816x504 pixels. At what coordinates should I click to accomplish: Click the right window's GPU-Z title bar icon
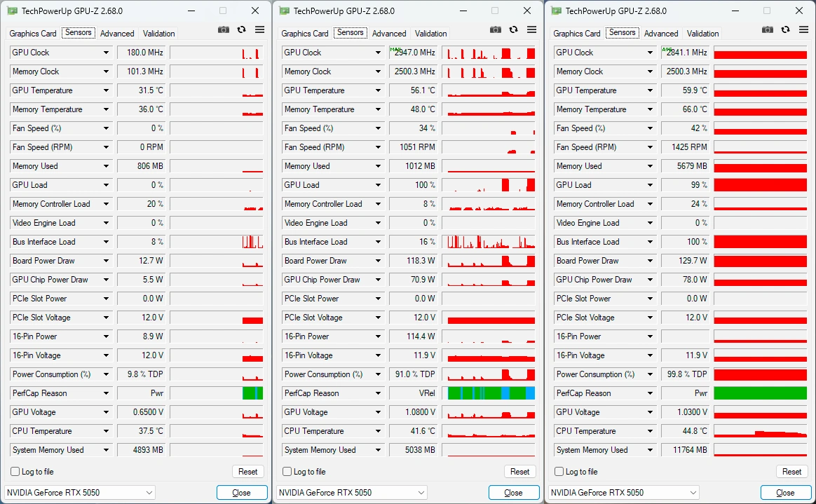pos(557,11)
